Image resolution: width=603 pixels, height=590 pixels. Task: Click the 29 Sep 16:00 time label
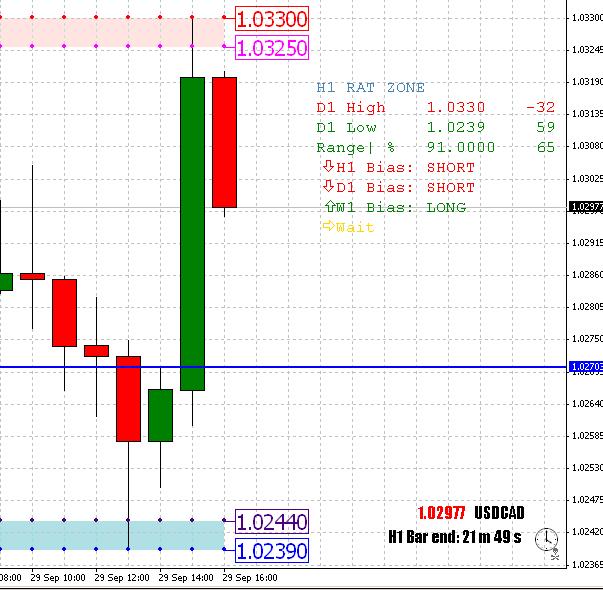(x=250, y=578)
